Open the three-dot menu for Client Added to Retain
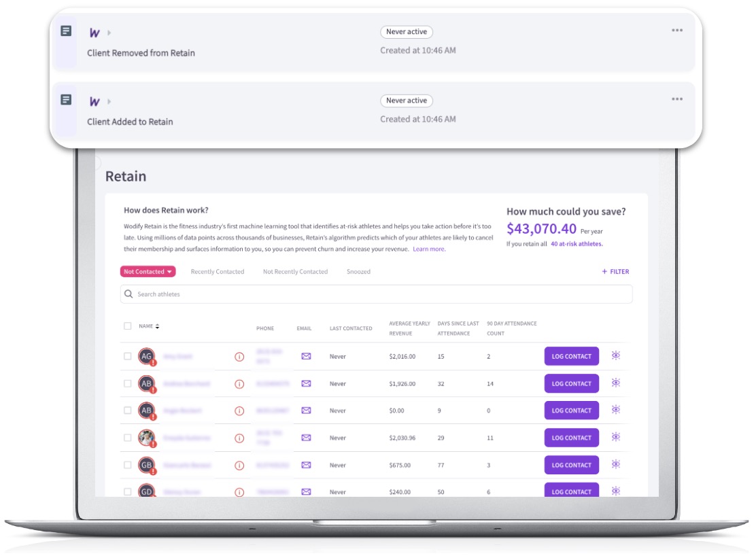The width and height of the screenshot is (756, 560). point(677,99)
